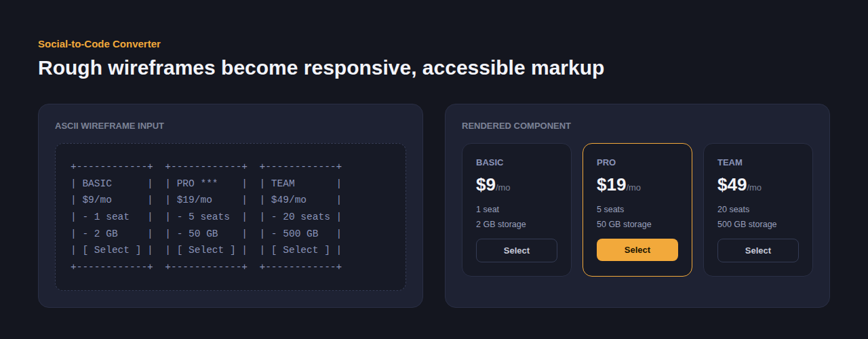Click the '5 seats' feature line
The width and height of the screenshot is (868, 339).
click(610, 210)
